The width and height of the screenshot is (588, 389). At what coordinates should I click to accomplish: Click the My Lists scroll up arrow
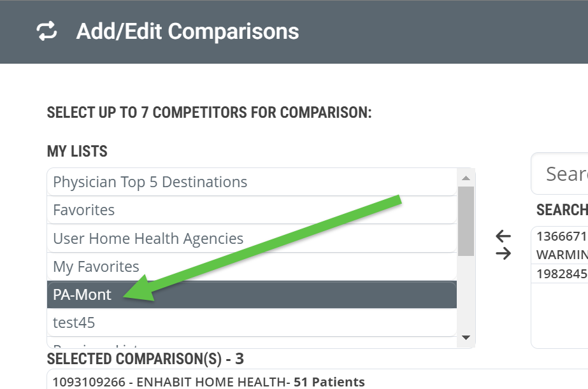(466, 178)
